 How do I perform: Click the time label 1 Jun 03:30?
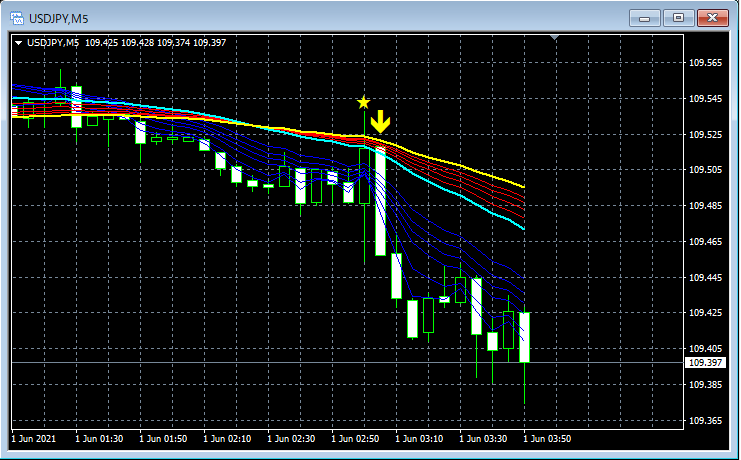click(x=483, y=439)
